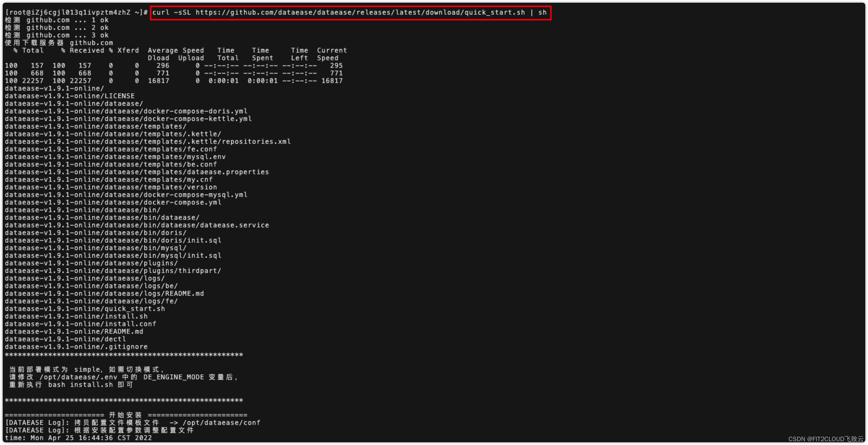Viewport: 868px width, 445px height.
Task: Click the dataease.properties path line
Action: point(137,172)
